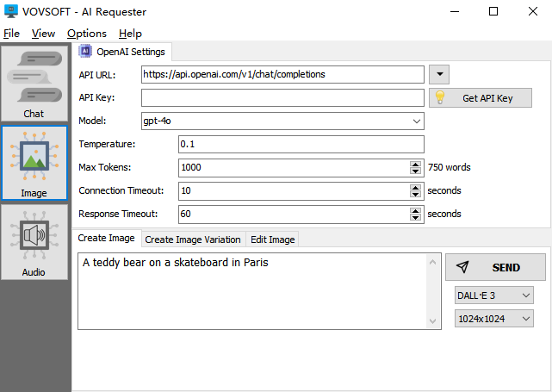Image resolution: width=552 pixels, height=392 pixels.
Task: Click the paper plane SEND icon
Action: (x=462, y=267)
